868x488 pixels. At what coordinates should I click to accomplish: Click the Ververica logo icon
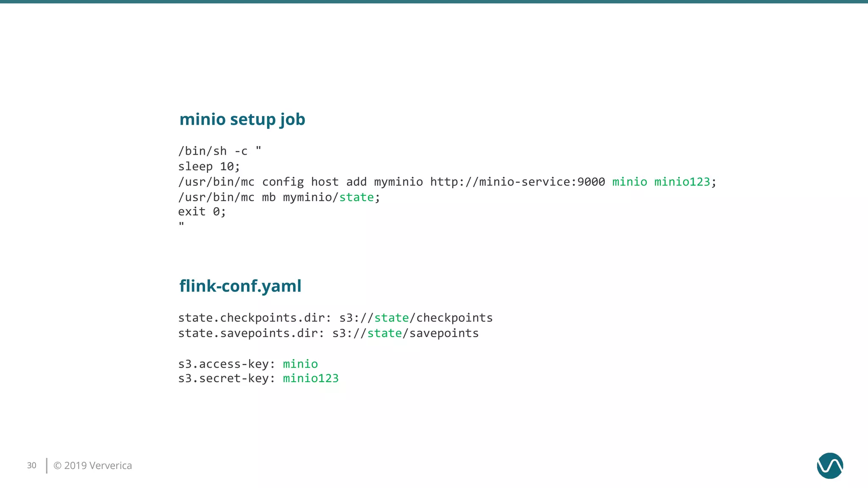(830, 466)
